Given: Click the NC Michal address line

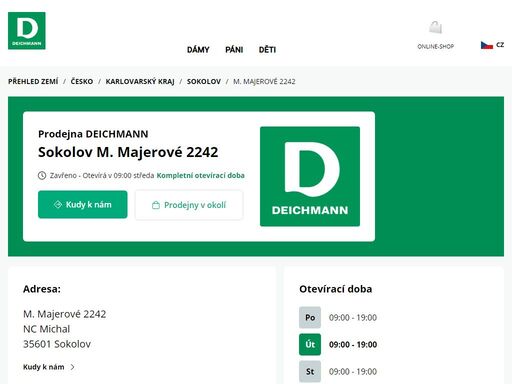Looking at the screenshot, I should (x=47, y=329).
